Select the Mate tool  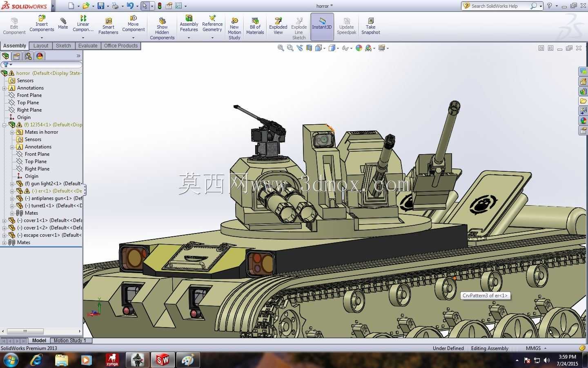(x=63, y=23)
